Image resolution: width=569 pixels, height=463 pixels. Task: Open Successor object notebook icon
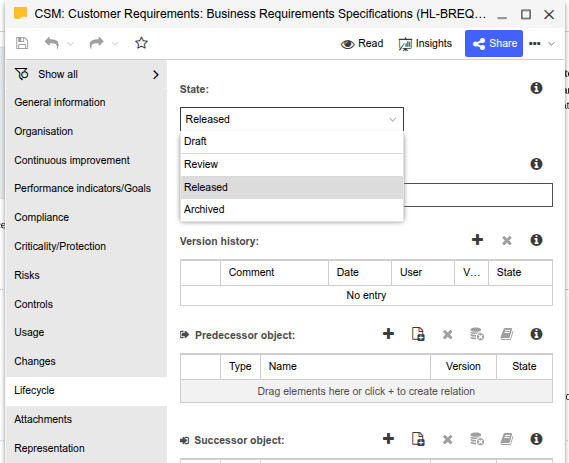click(507, 439)
